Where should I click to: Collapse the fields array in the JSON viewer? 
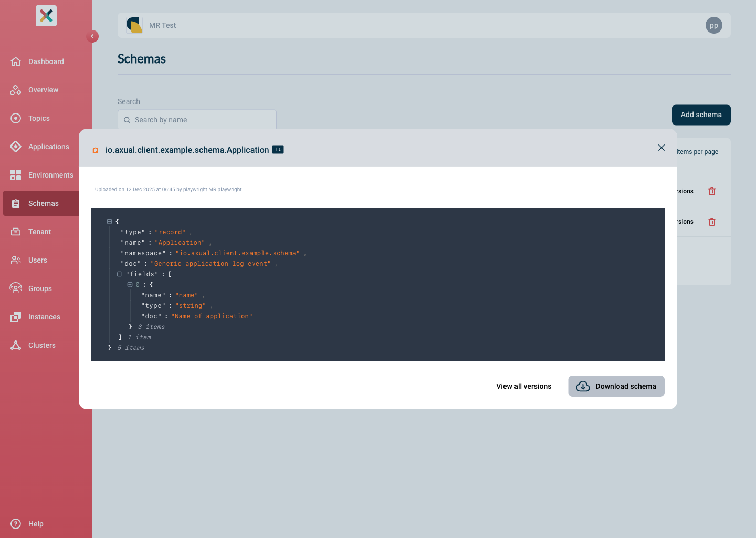[x=119, y=274]
